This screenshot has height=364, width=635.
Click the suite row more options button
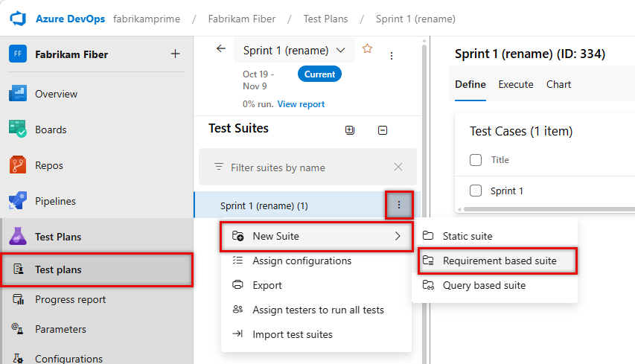click(399, 205)
